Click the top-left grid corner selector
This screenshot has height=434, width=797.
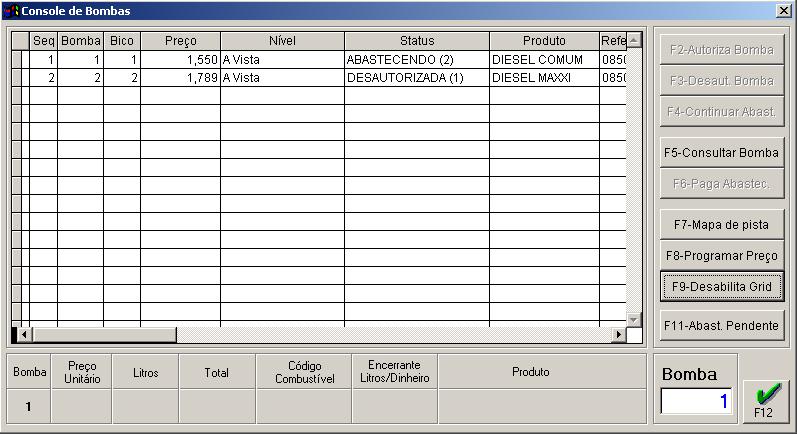click(20, 41)
